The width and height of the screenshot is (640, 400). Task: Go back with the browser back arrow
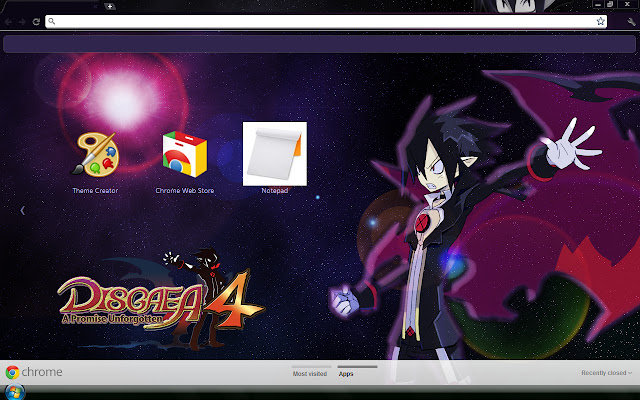[x=9, y=22]
